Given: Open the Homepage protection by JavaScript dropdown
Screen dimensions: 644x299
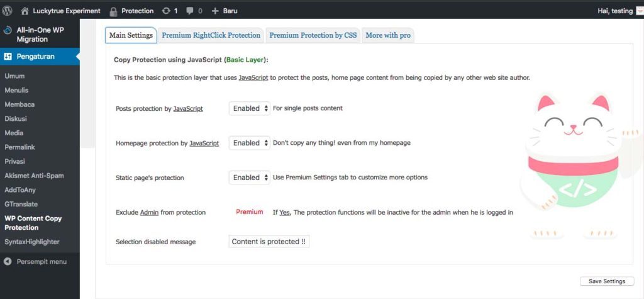Looking at the screenshot, I should [250, 143].
